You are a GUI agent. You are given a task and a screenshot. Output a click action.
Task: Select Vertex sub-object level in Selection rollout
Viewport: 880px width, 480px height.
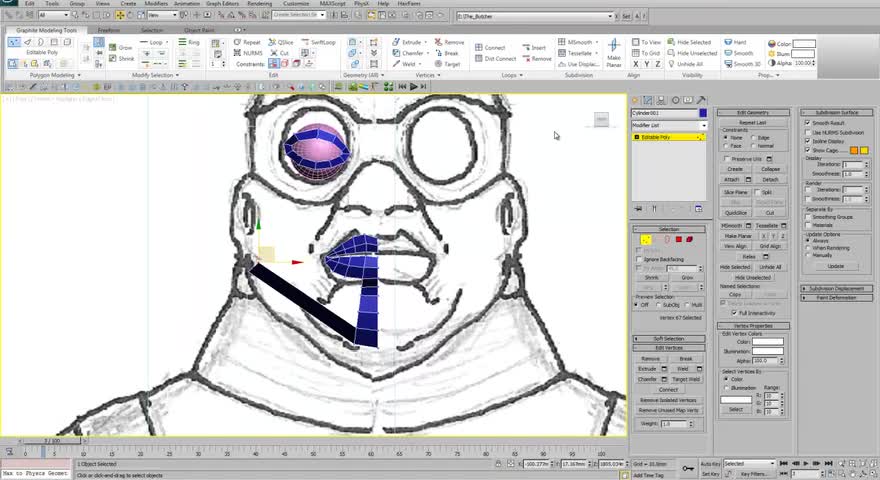click(646, 240)
